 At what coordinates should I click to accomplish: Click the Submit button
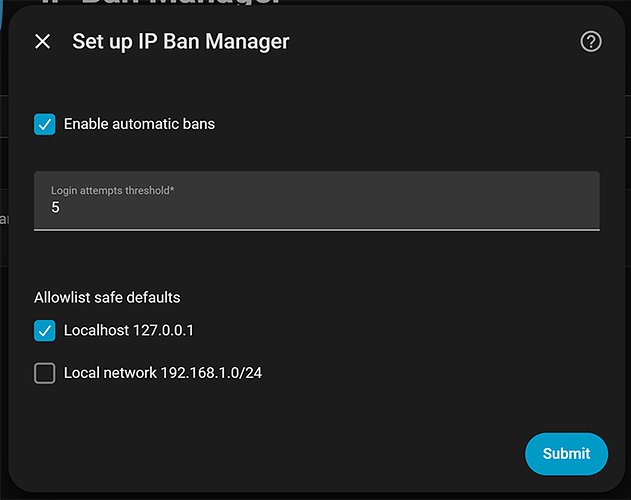tap(566, 454)
